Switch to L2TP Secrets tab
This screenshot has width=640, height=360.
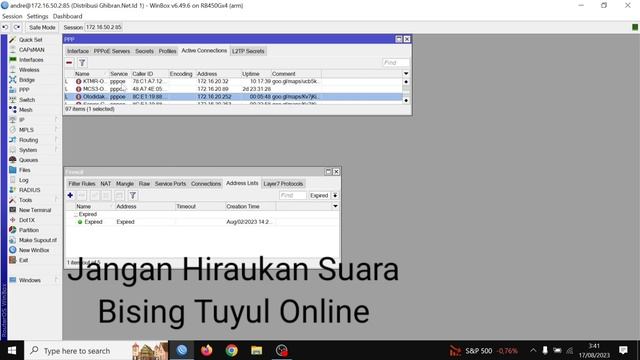pyautogui.click(x=248, y=51)
